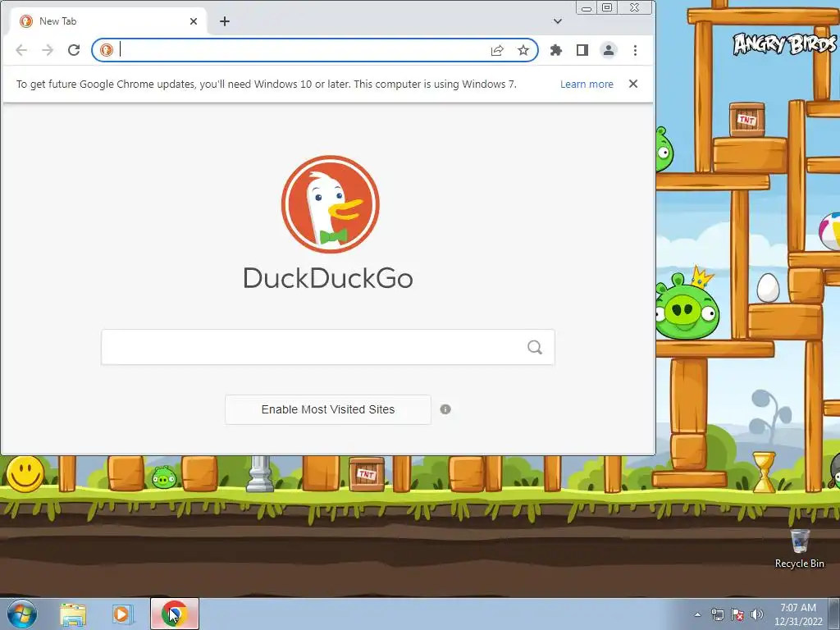The image size is (840, 630).
Task: Click the DuckDuckGo icon in the address bar
Action: point(106,50)
